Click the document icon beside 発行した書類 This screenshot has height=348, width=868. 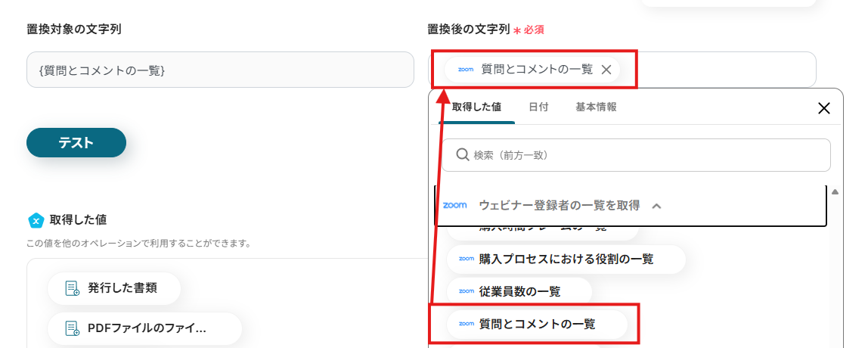click(72, 288)
